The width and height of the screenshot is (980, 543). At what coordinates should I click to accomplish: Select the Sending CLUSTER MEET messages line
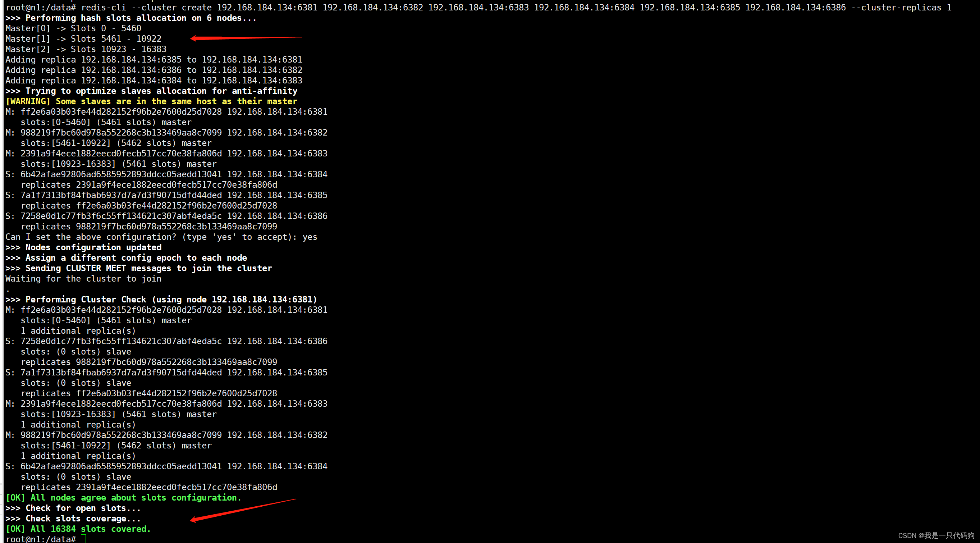139,268
